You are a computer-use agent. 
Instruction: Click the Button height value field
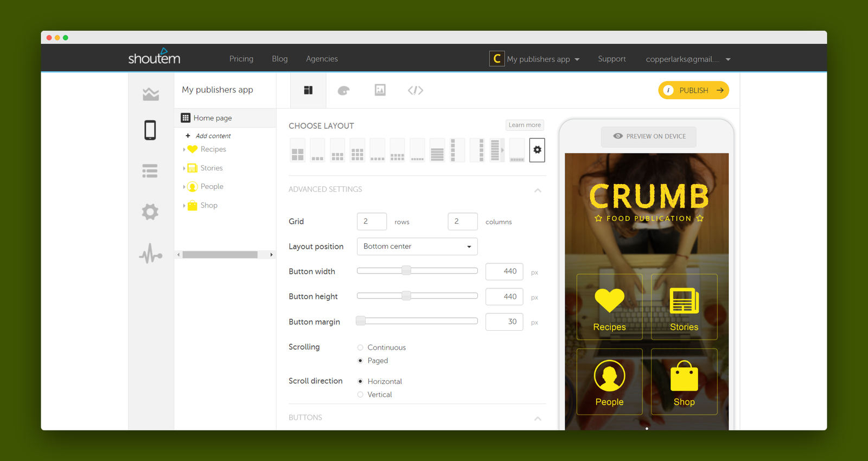tap(505, 296)
